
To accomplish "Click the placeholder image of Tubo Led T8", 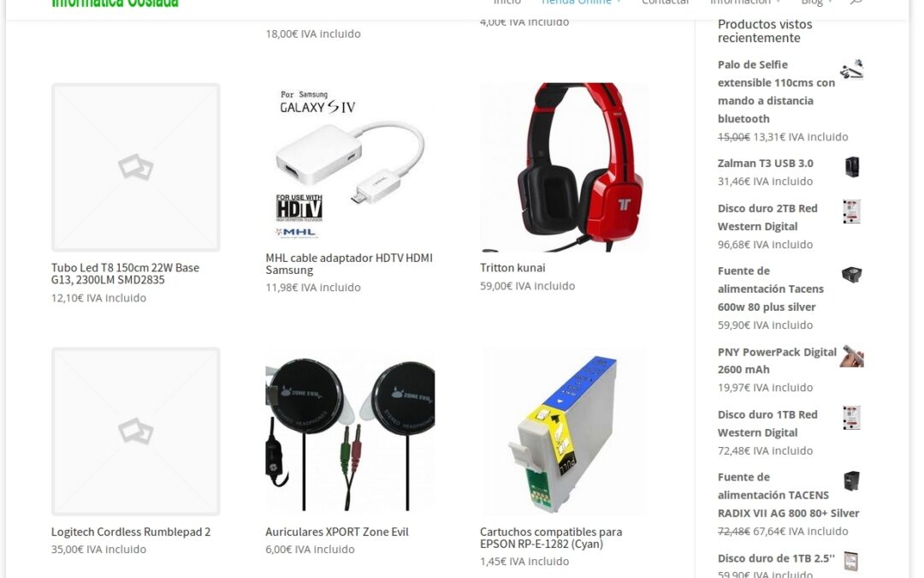I will tap(135, 168).
